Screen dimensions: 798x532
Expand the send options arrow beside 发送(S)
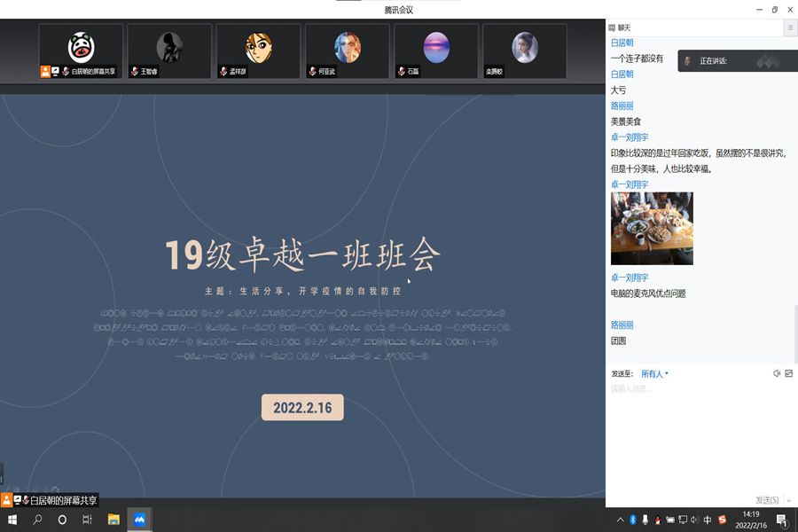pos(788,501)
